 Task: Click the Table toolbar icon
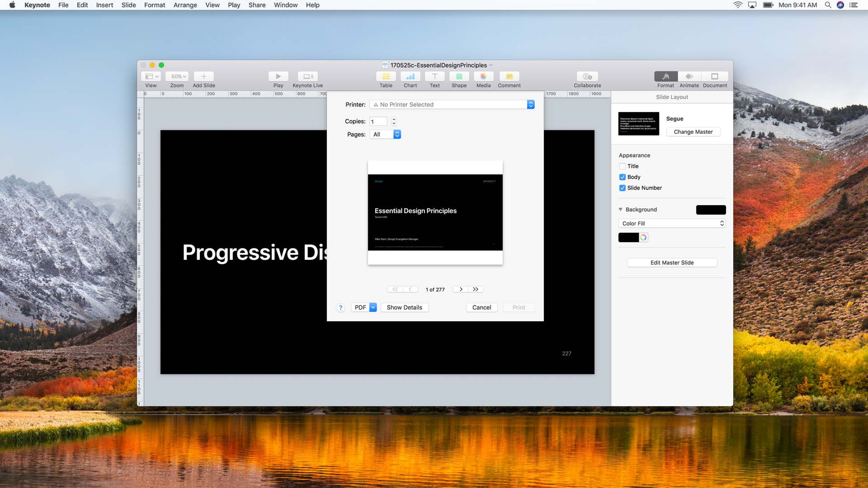click(386, 76)
